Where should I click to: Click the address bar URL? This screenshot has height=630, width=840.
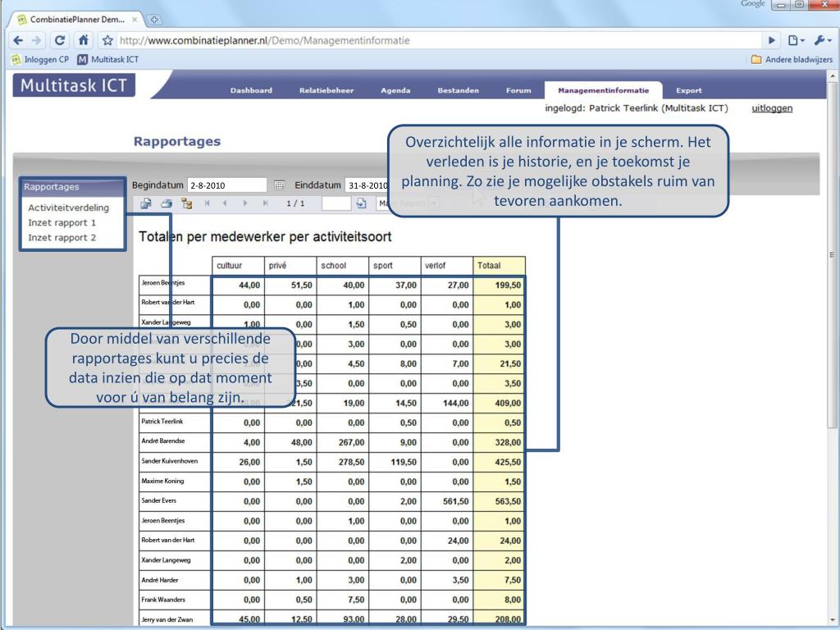point(265,41)
